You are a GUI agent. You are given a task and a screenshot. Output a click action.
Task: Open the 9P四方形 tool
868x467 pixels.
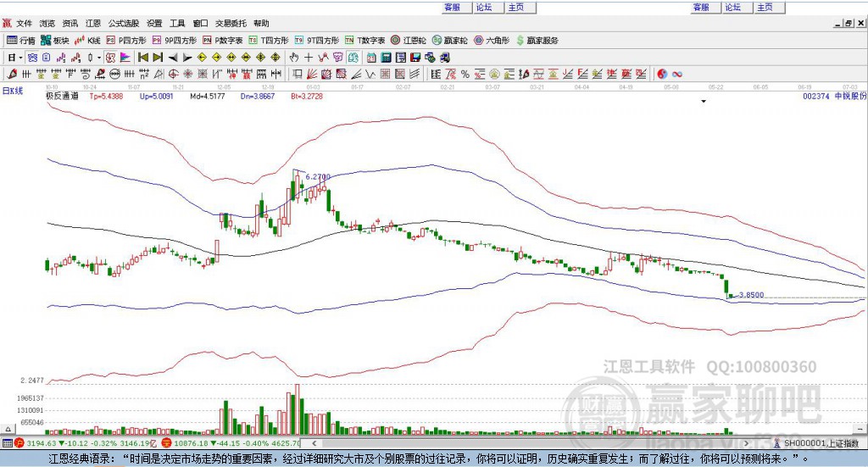point(175,41)
